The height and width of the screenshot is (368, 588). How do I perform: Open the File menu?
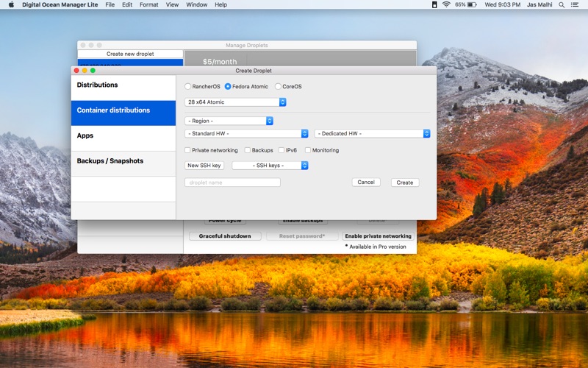pyautogui.click(x=110, y=5)
